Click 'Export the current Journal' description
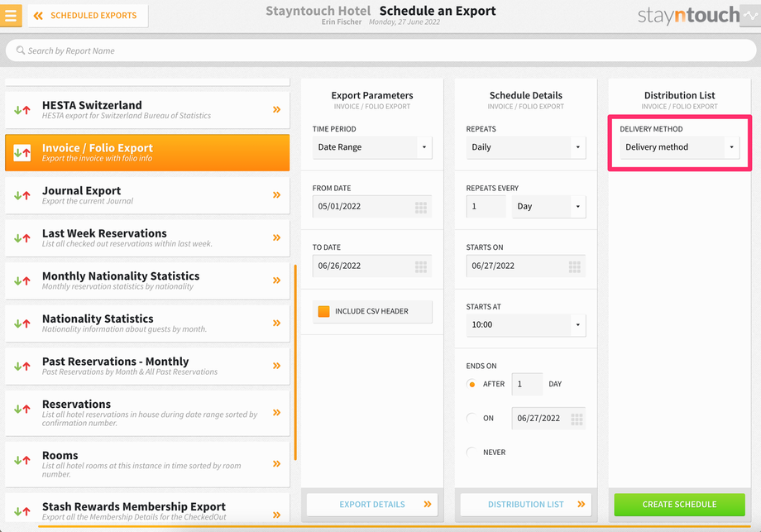 tap(88, 201)
